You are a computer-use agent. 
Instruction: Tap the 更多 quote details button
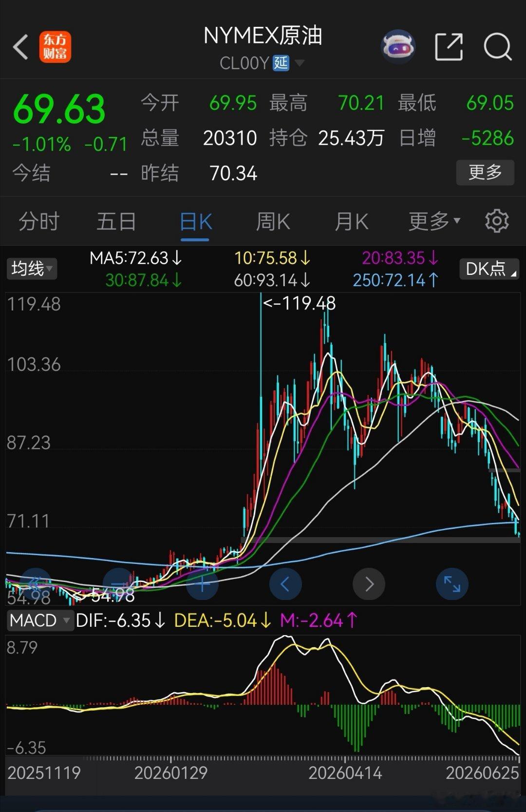(x=485, y=173)
